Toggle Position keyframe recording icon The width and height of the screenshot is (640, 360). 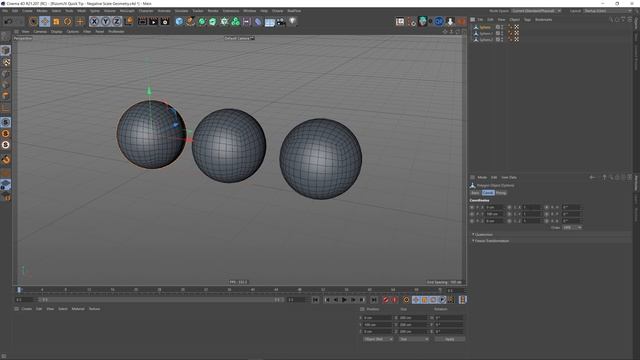tap(416, 300)
